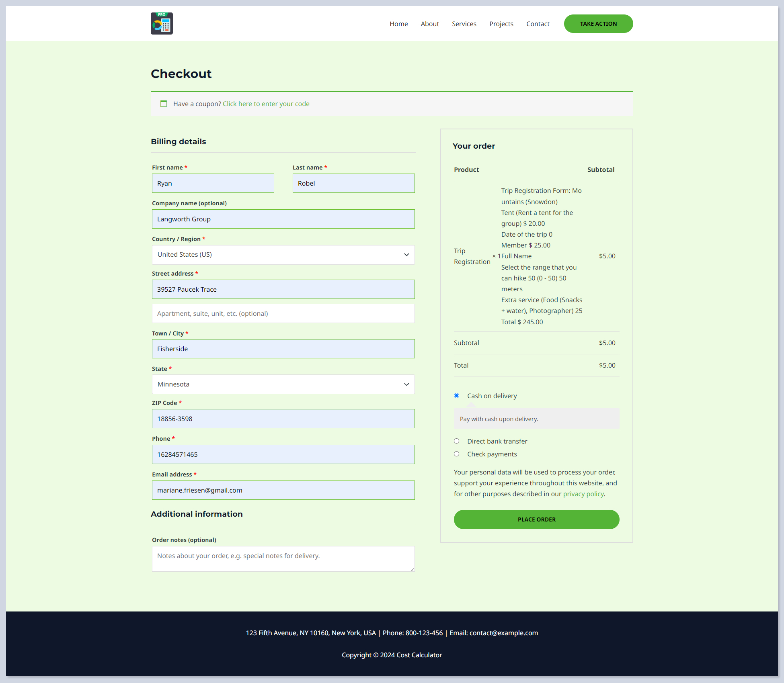
Task: Click the coupon window icon
Action: click(164, 104)
